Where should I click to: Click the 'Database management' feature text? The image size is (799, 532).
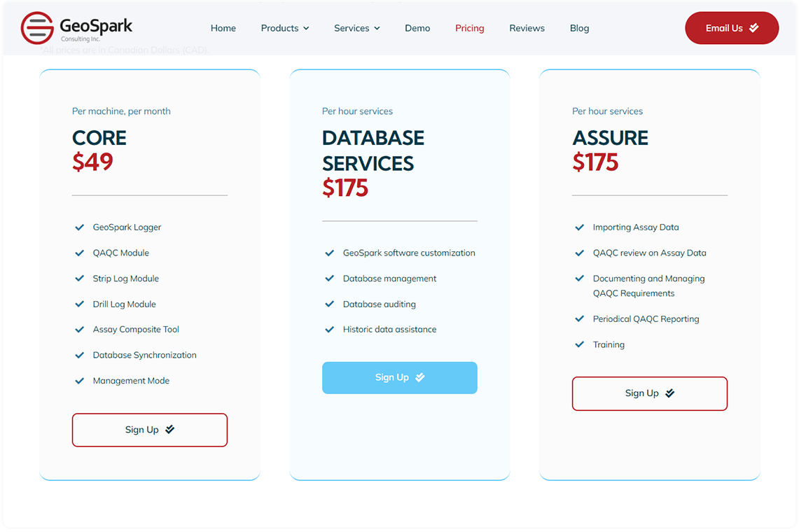click(x=390, y=278)
